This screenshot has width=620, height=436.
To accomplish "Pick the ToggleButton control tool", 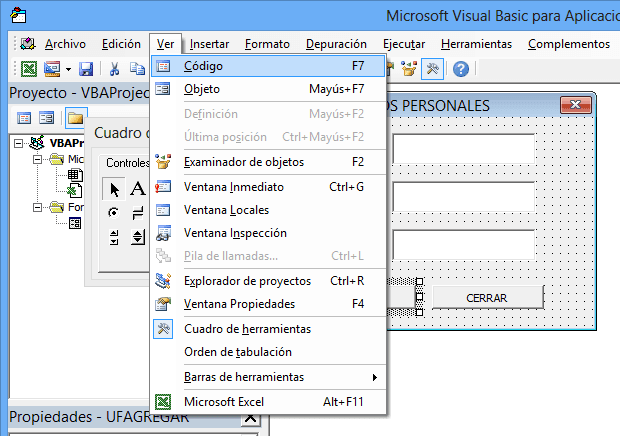I will click(138, 213).
